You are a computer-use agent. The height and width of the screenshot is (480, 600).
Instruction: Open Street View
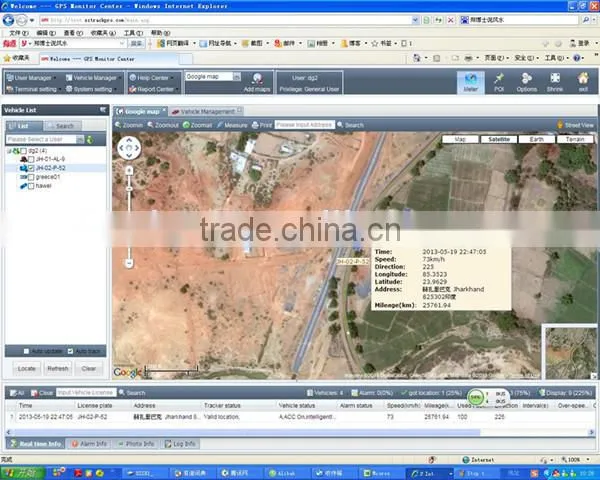575,125
